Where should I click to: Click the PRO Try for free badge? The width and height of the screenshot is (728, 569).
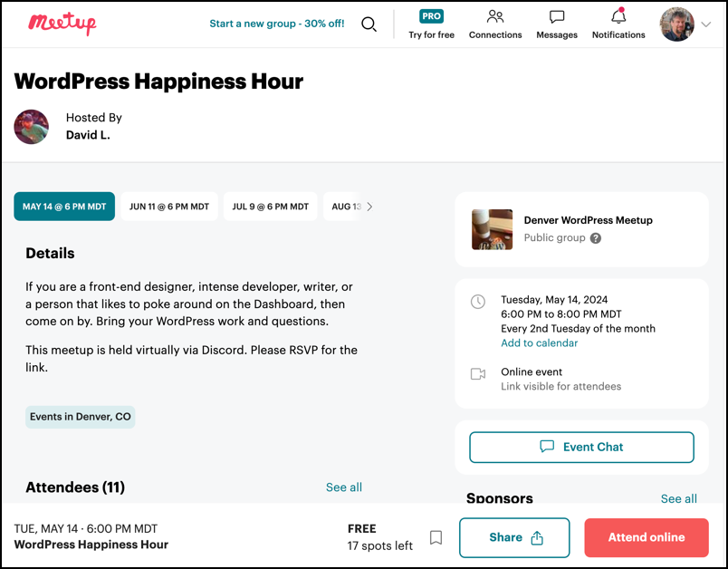[x=431, y=24]
